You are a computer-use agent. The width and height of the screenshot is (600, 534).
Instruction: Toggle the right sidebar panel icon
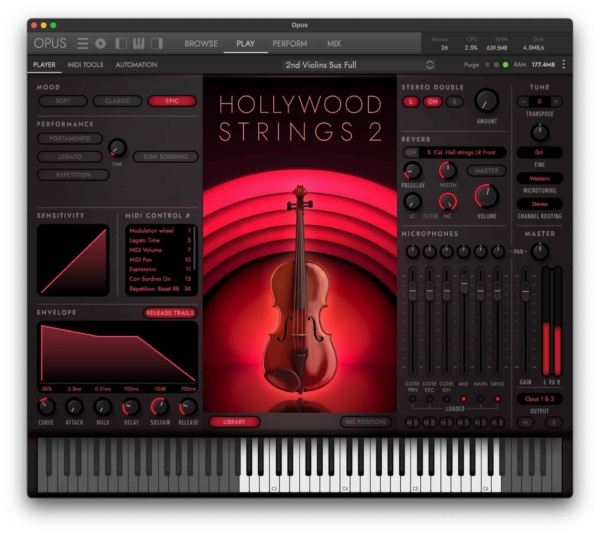click(157, 43)
